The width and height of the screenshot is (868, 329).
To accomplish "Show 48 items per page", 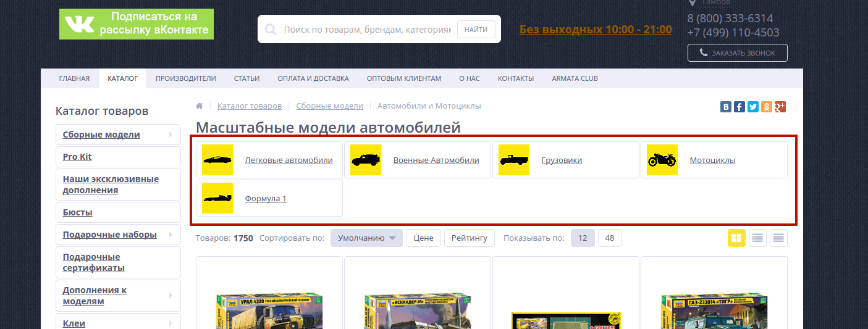I will click(x=610, y=238).
